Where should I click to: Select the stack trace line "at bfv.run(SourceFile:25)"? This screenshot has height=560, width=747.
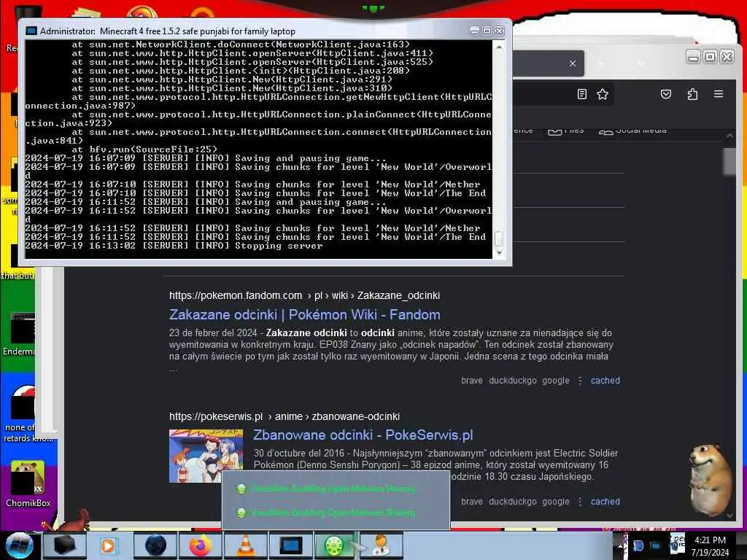(144, 149)
